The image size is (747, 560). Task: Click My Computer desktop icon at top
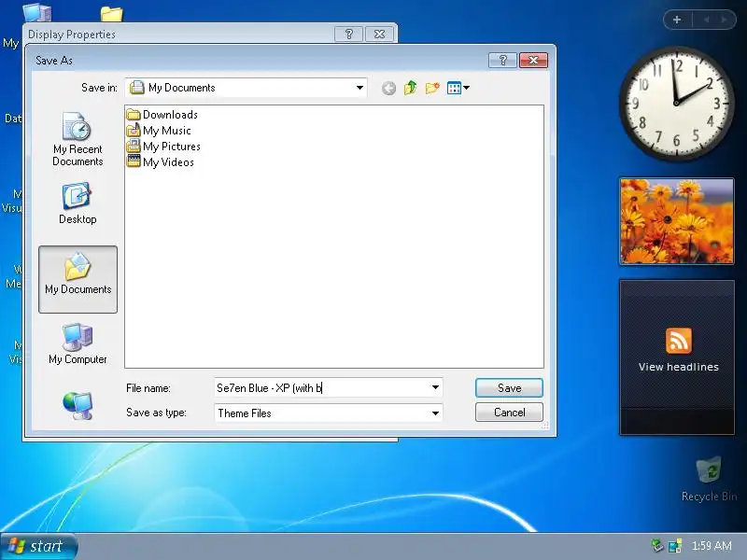tap(37, 12)
